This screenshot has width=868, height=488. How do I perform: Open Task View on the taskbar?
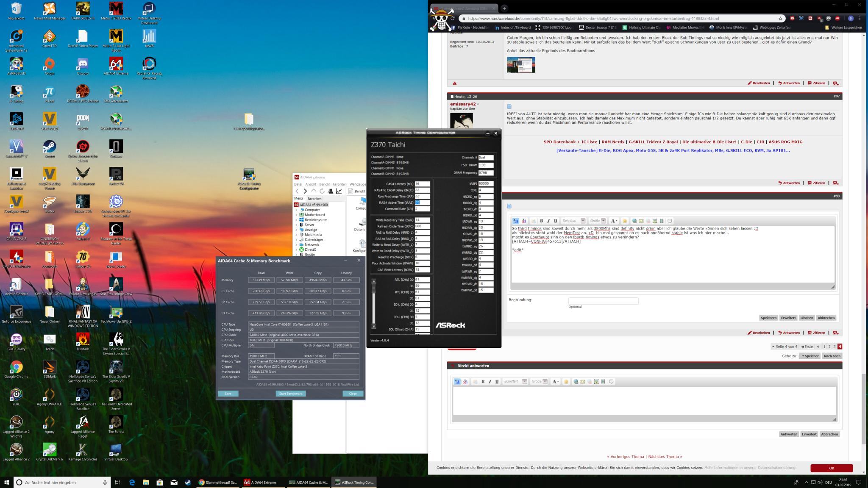coord(117,482)
